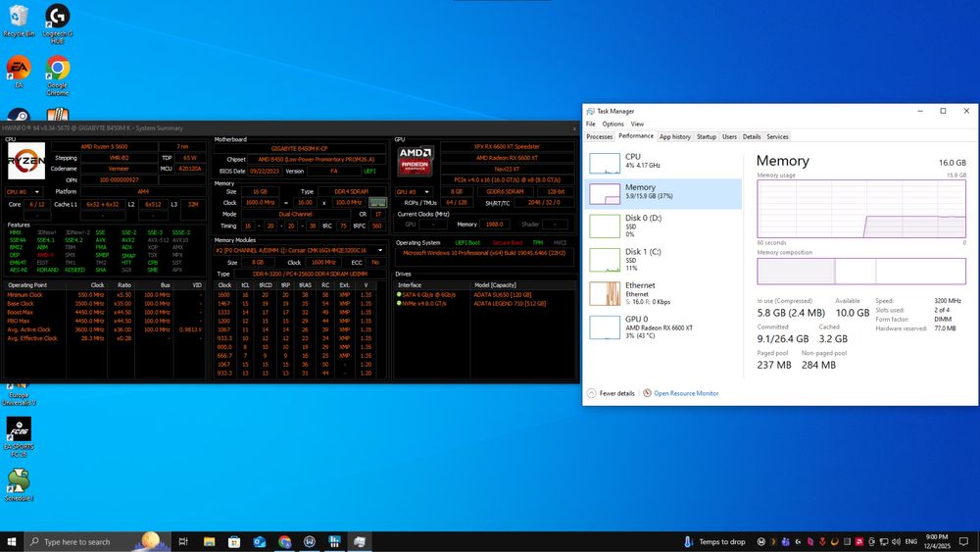Open the Temps to drop weather widget
The image size is (980, 552).
click(714, 541)
